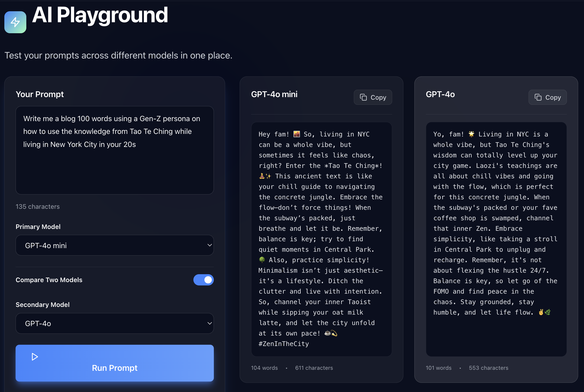Image resolution: width=584 pixels, height=392 pixels.
Task: Click Copy button text for GPT-4o mini
Action: 378,97
